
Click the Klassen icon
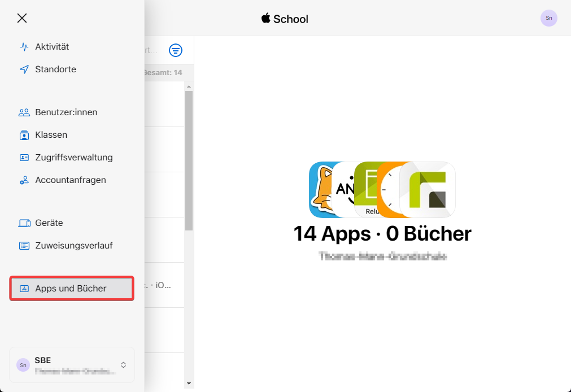(x=24, y=135)
